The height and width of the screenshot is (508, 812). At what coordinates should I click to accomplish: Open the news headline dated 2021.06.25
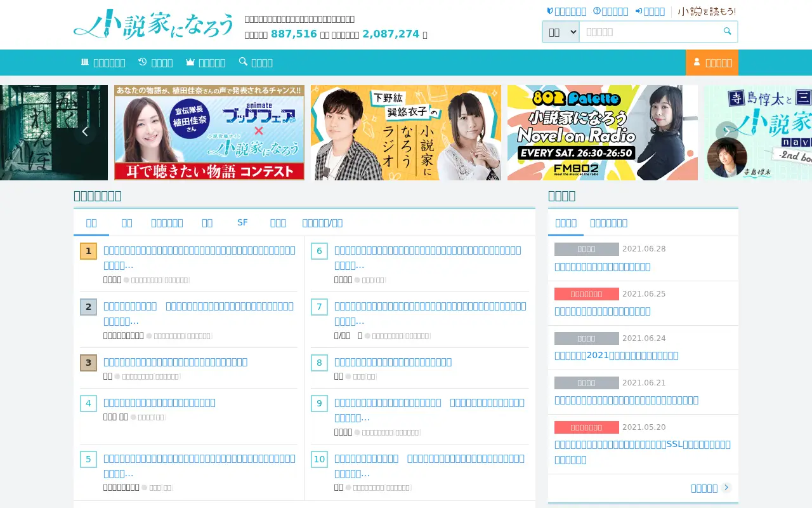(x=602, y=311)
